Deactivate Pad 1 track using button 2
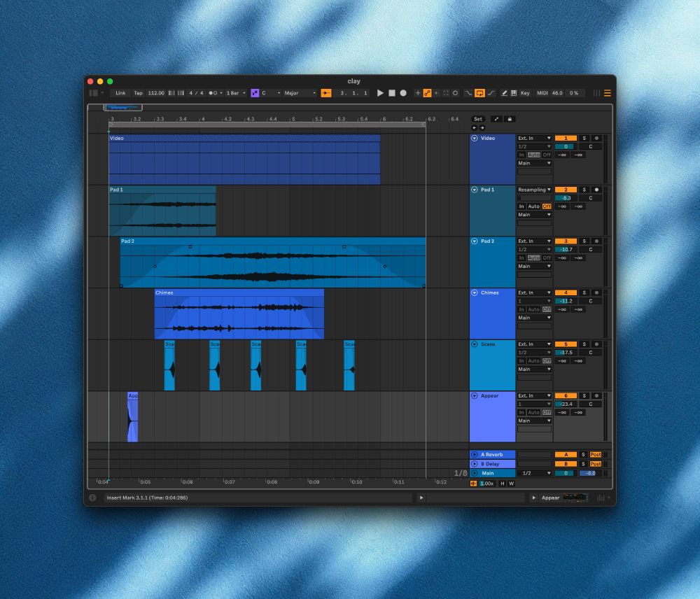Screen dimensions: 700x599 [x=566, y=190]
